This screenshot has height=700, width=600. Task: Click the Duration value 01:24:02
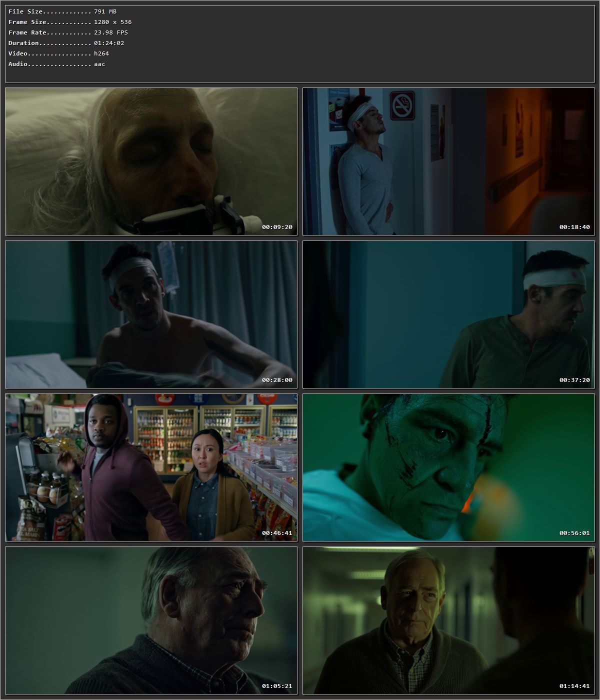(109, 42)
